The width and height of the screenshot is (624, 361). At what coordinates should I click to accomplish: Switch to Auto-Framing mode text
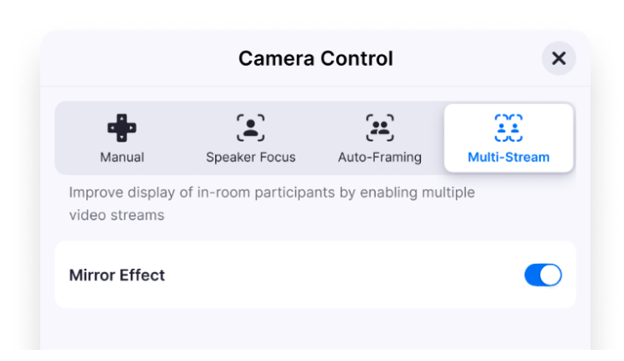[x=380, y=157]
